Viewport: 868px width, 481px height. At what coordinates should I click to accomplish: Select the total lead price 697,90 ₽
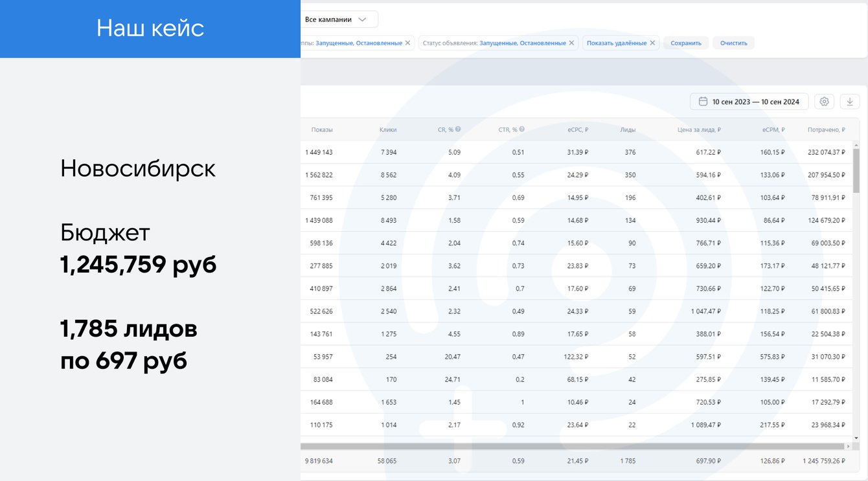coord(707,461)
